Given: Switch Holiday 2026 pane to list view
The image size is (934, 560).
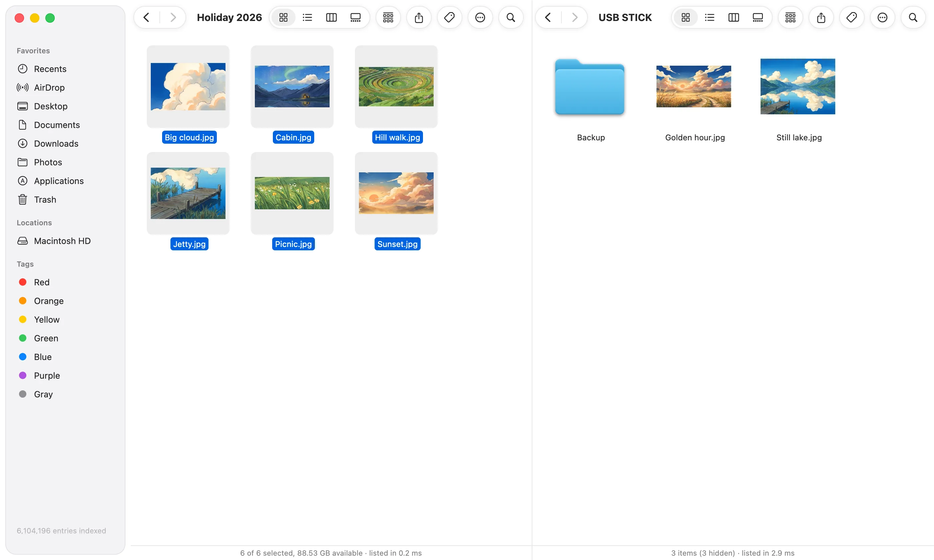Looking at the screenshot, I should click(x=307, y=17).
